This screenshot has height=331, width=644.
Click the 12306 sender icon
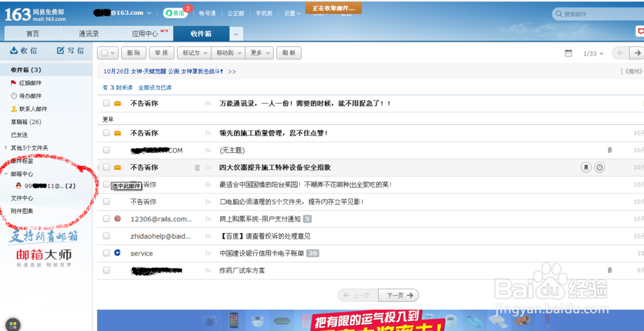[x=117, y=219]
